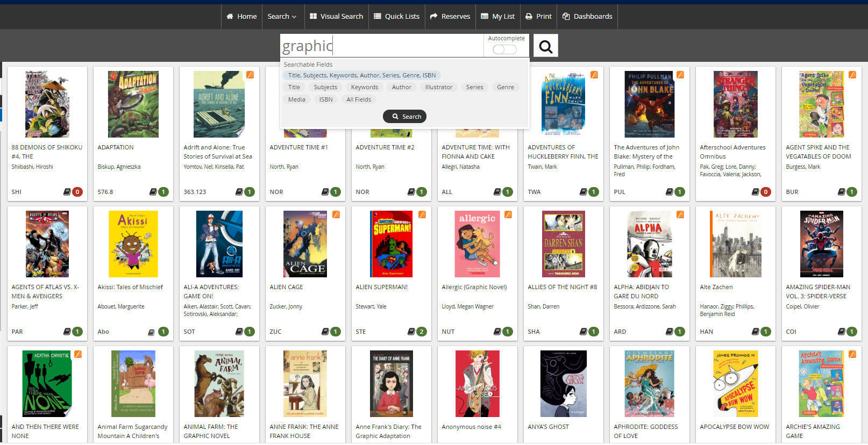
Task: Click author Abouet, Marguerite
Action: 121,306
